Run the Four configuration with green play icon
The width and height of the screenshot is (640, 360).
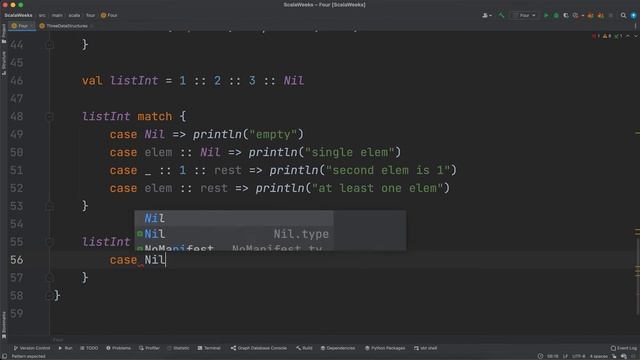(546, 16)
